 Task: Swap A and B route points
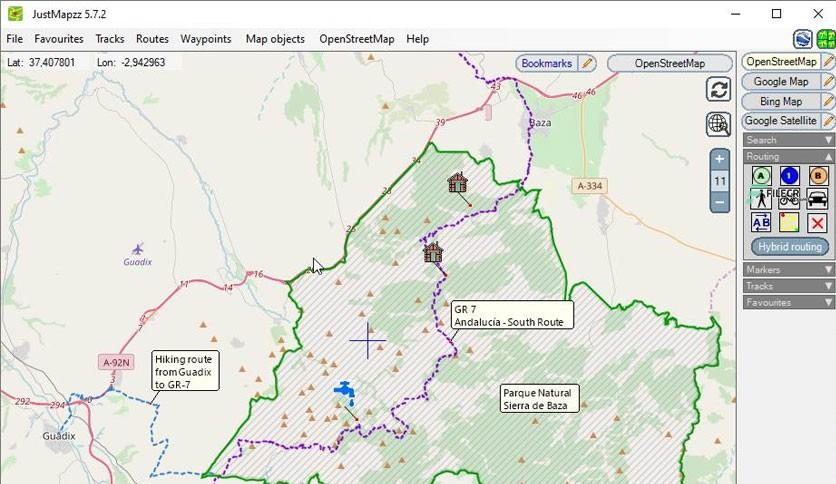tap(761, 222)
